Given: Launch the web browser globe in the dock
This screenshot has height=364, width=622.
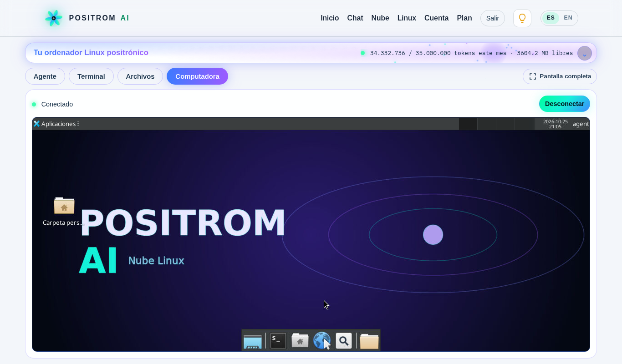Looking at the screenshot, I should point(322,340).
